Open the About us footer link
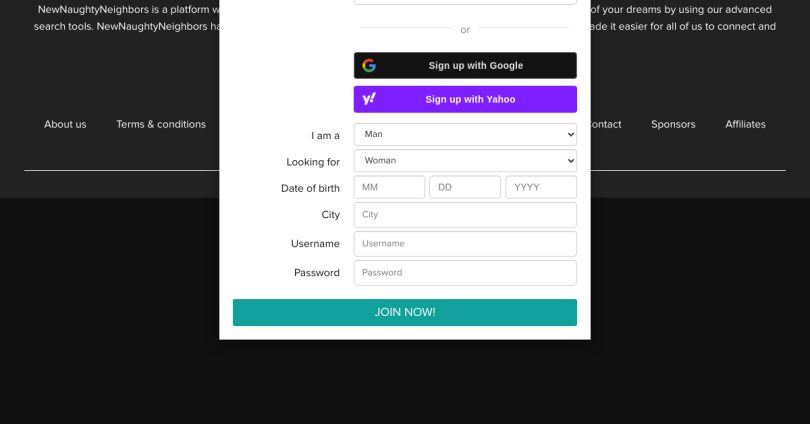The width and height of the screenshot is (810, 424). point(65,124)
